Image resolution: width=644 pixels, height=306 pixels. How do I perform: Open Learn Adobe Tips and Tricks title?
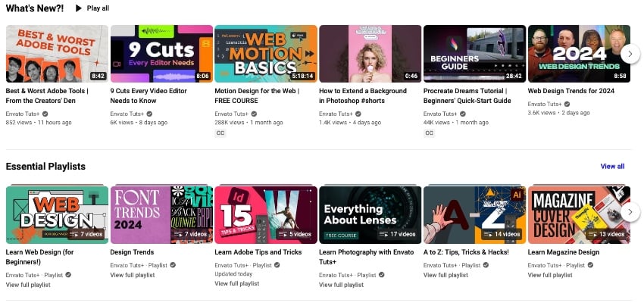pos(258,252)
